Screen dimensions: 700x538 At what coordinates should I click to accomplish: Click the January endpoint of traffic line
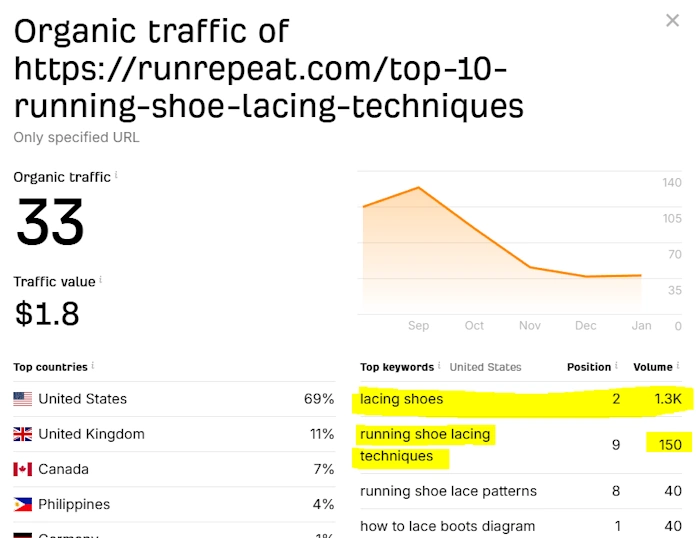(x=641, y=275)
